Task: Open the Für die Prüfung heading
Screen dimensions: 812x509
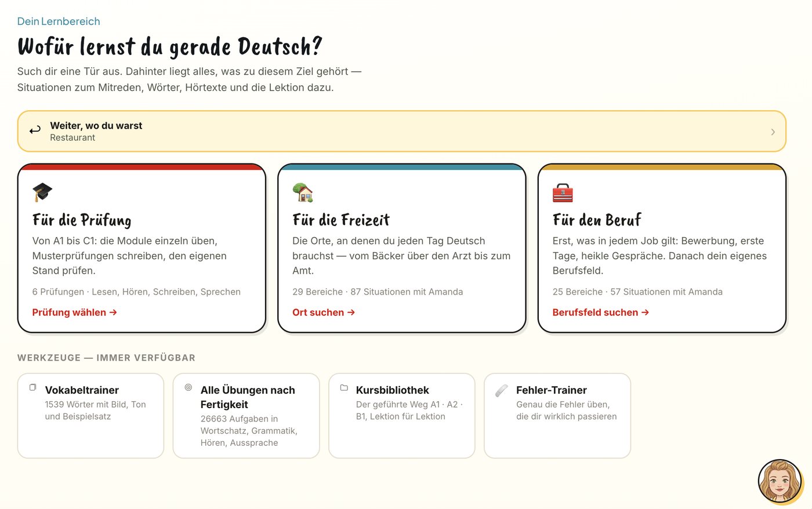Action: click(x=82, y=220)
